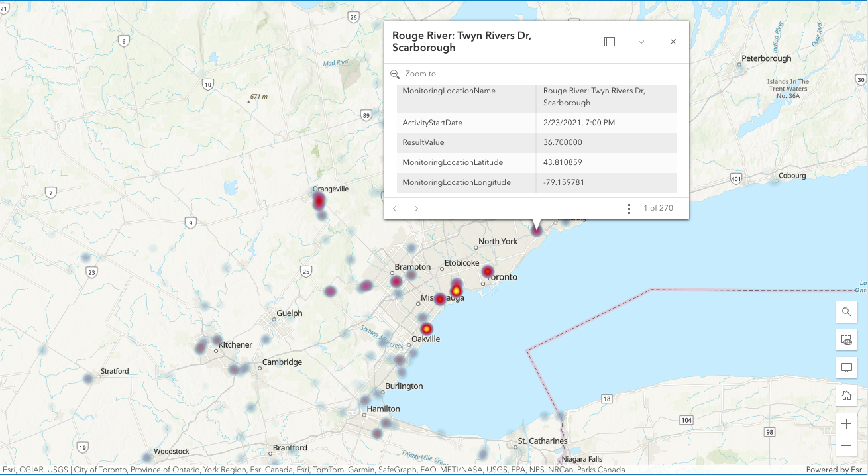Viewport: 868px width, 475px height.
Task: Click the Home default extent icon
Action: click(846, 395)
